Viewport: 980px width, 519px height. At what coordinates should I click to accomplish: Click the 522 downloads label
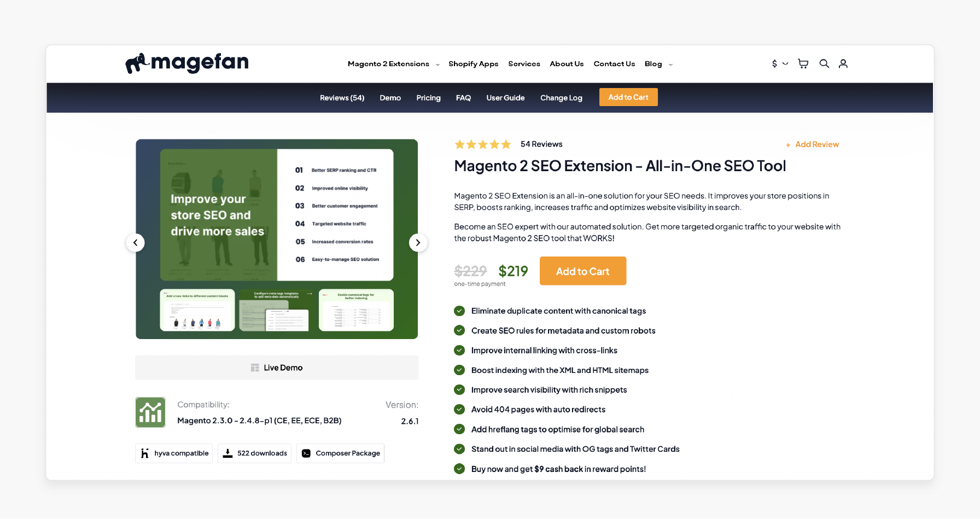click(262, 453)
